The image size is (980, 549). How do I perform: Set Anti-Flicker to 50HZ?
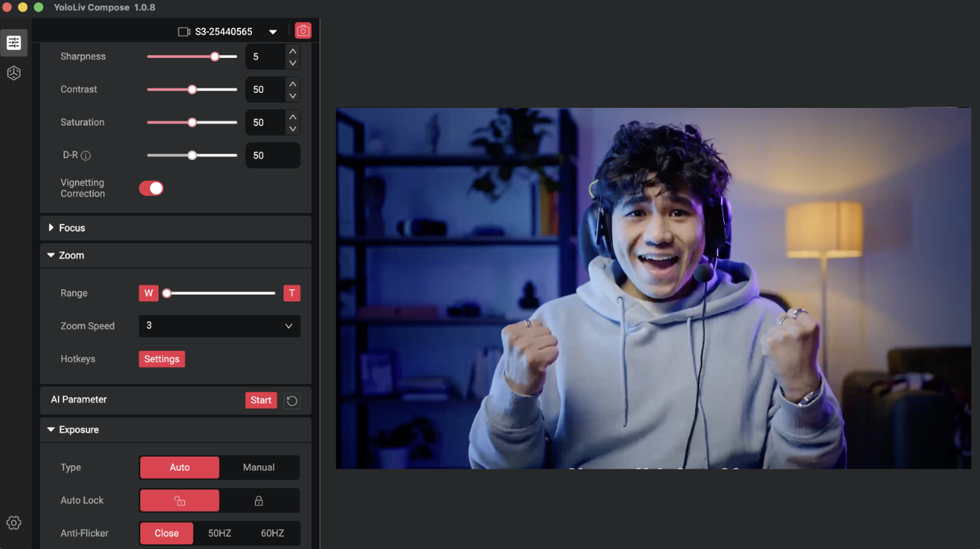click(x=219, y=533)
